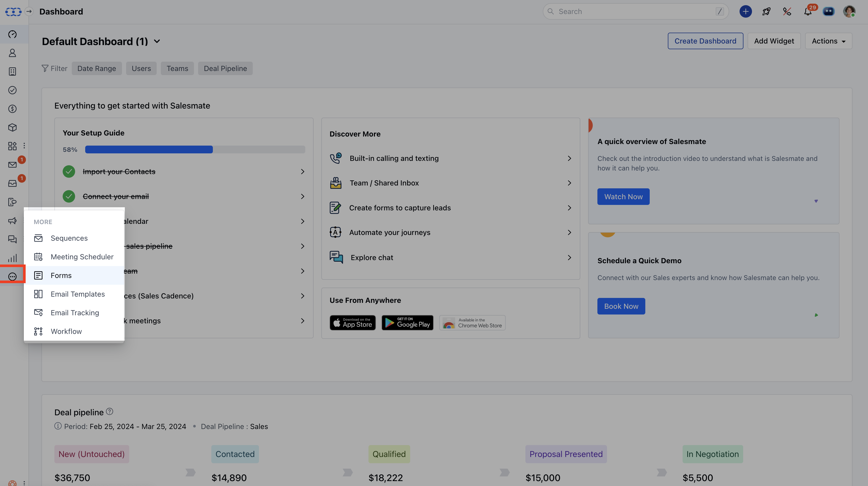Open Products box icon in sidebar
Screen dimensions: 868x486
(12, 127)
